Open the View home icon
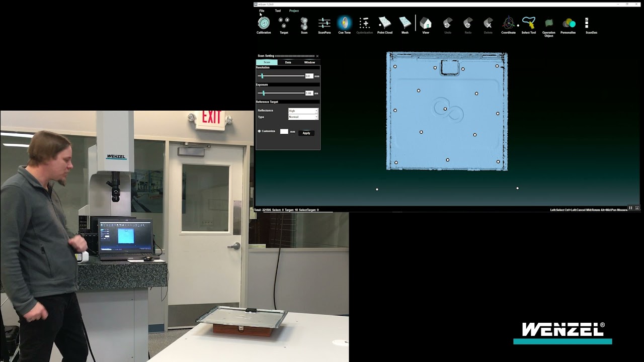Image resolution: width=644 pixels, height=362 pixels. tap(426, 23)
